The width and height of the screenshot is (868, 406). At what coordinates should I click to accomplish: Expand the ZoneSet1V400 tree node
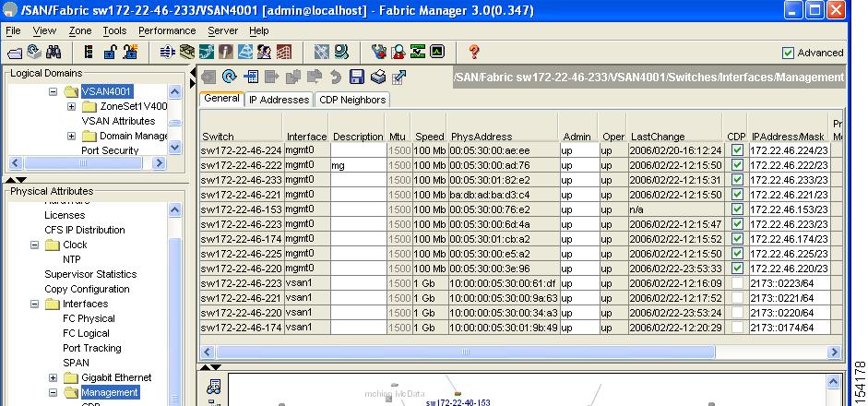[71, 106]
